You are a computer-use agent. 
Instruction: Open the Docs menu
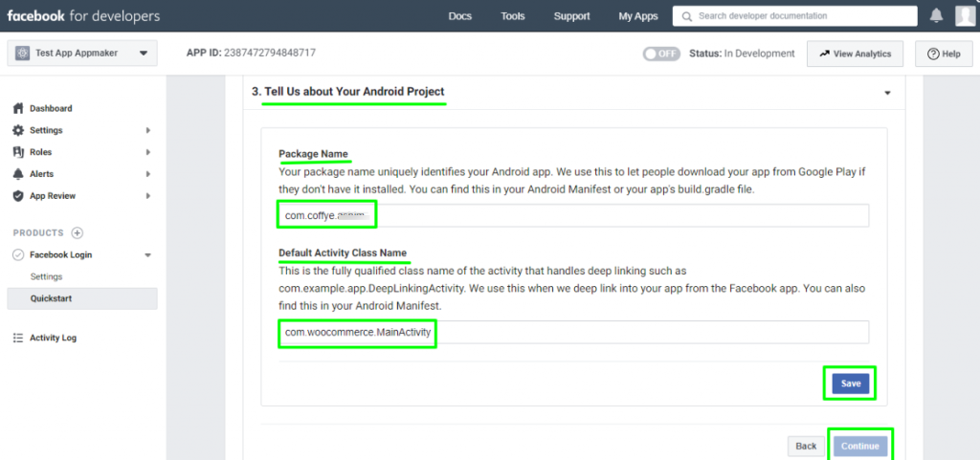pos(460,16)
